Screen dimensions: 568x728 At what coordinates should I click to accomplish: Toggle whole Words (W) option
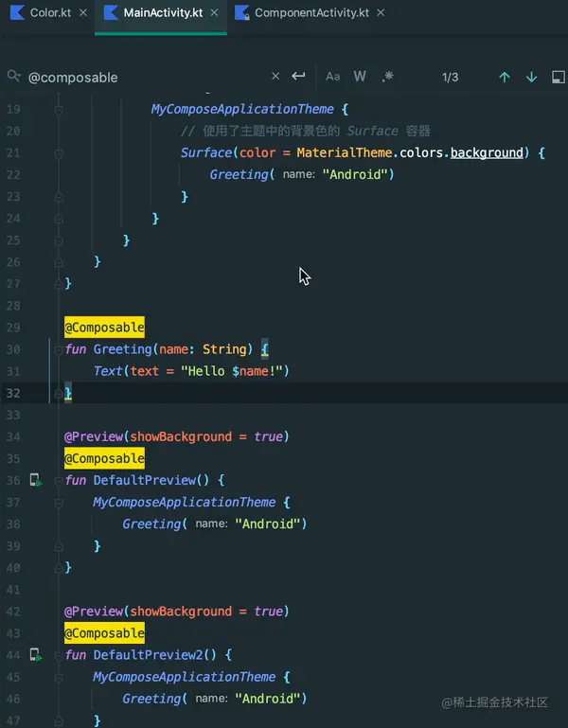pos(360,77)
